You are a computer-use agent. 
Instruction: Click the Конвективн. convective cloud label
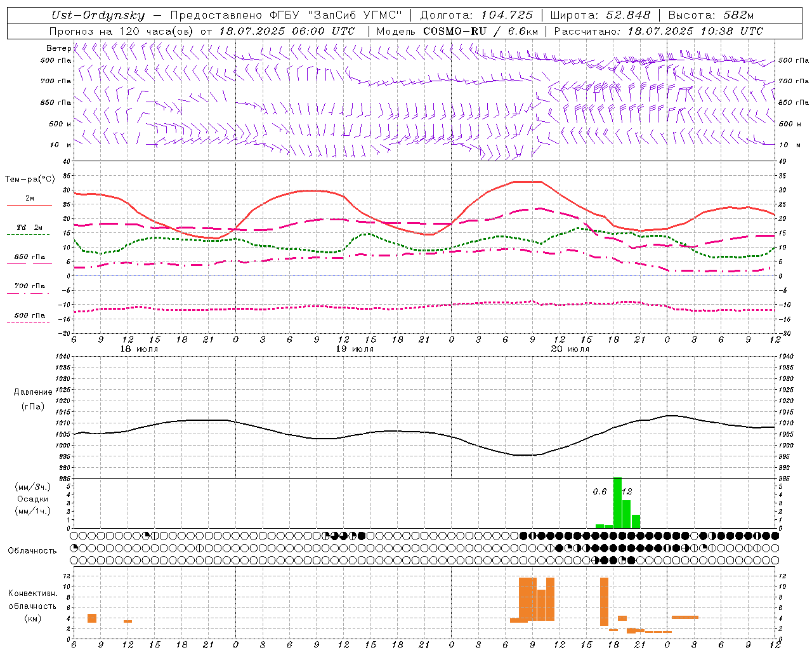pos(33,594)
